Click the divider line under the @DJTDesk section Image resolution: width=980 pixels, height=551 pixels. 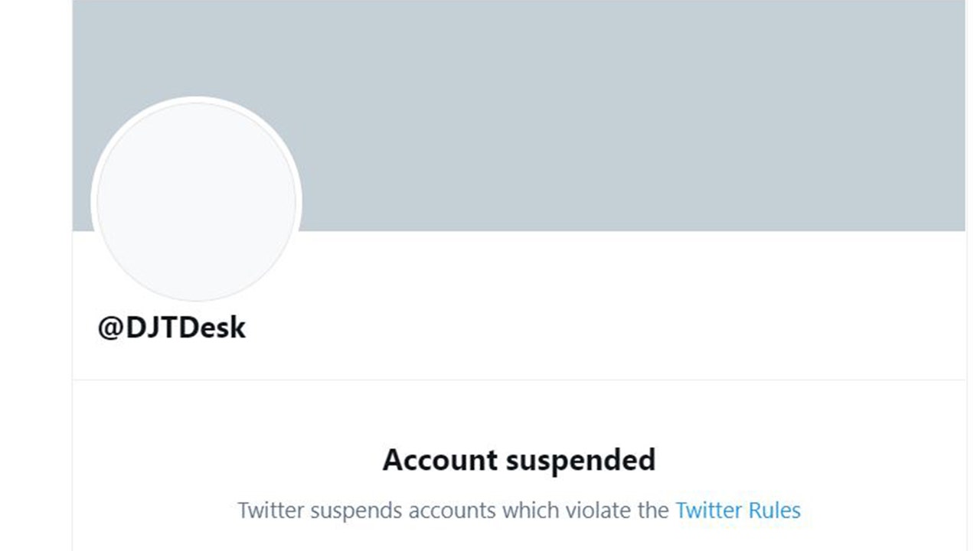(x=519, y=380)
